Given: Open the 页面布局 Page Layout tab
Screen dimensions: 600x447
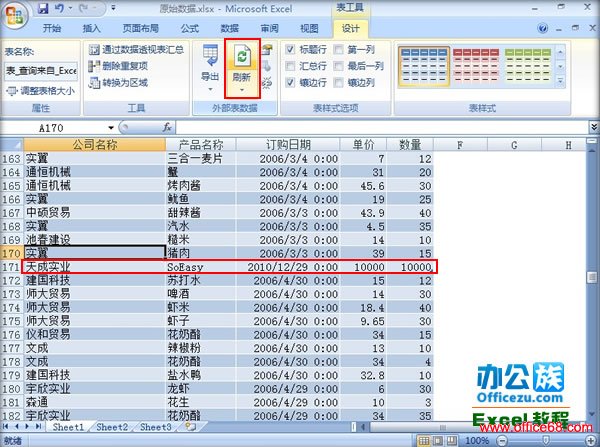Looking at the screenshot, I should 140,28.
